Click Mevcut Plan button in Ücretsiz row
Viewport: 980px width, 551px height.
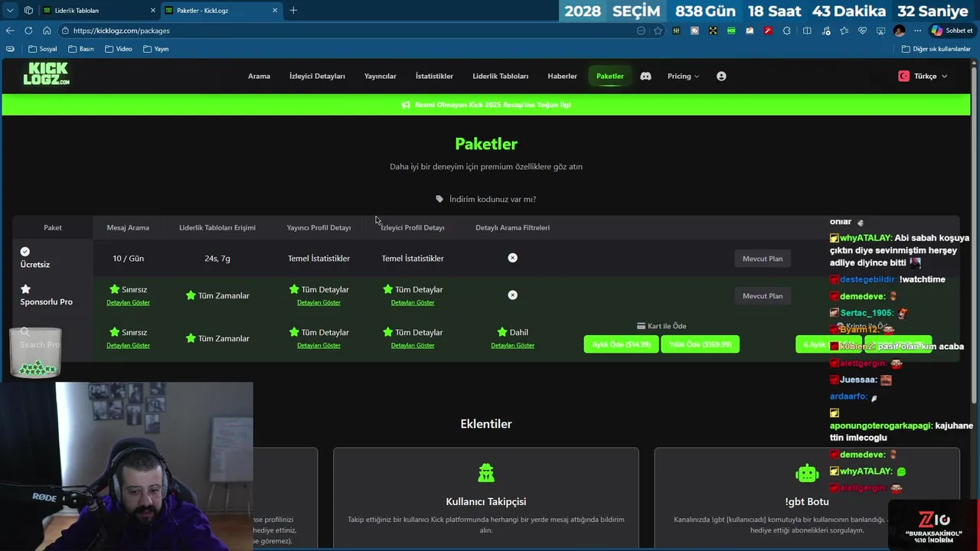pos(763,259)
